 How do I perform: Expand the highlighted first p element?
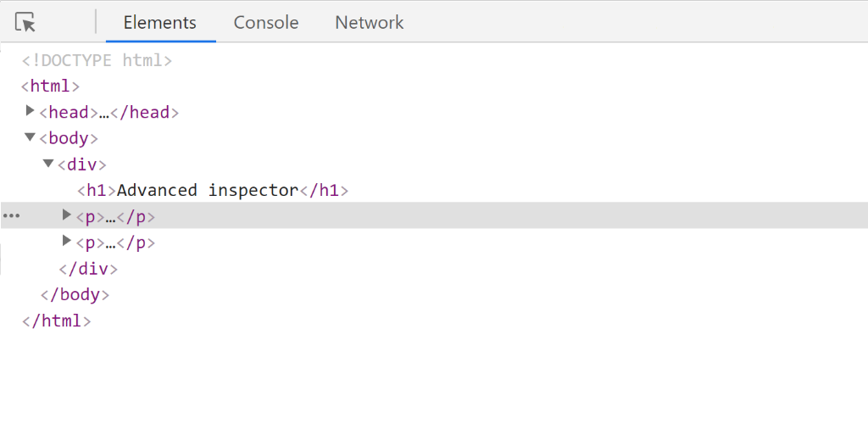click(66, 215)
